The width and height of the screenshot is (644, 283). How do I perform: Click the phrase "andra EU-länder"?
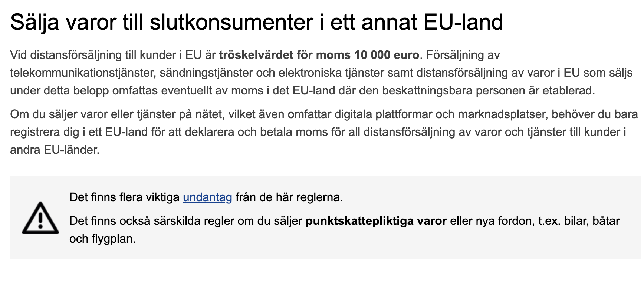click(55, 150)
